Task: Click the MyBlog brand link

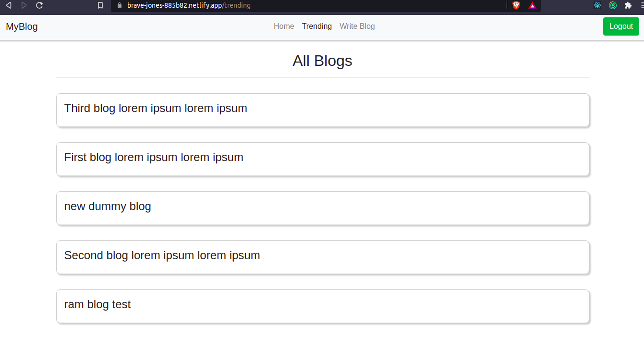Action: [x=22, y=26]
